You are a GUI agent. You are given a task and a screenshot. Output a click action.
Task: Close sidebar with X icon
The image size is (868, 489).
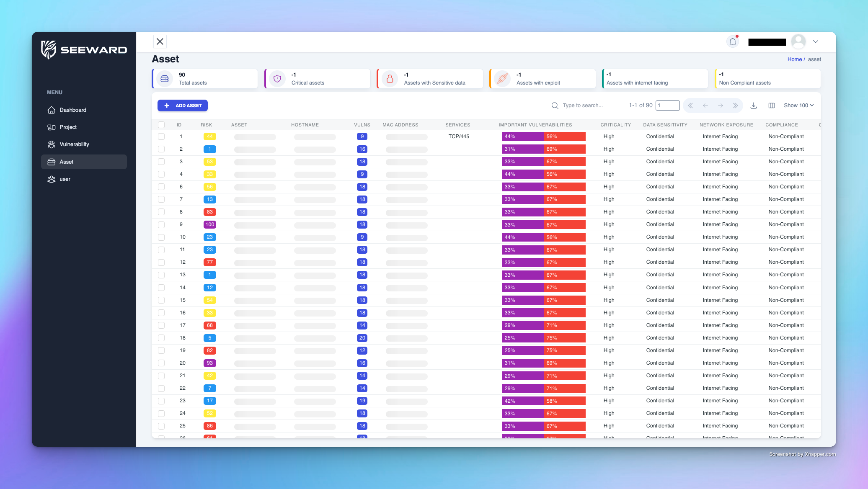coord(160,41)
